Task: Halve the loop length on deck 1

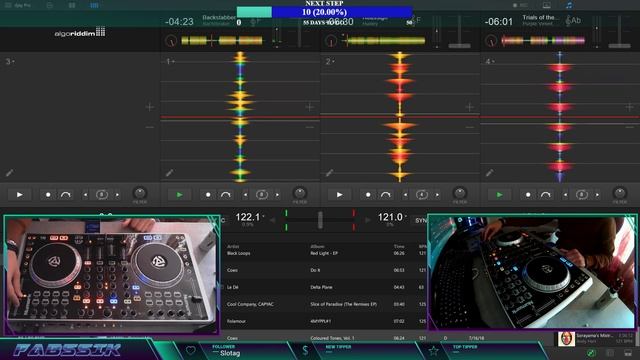Action: coord(245,195)
